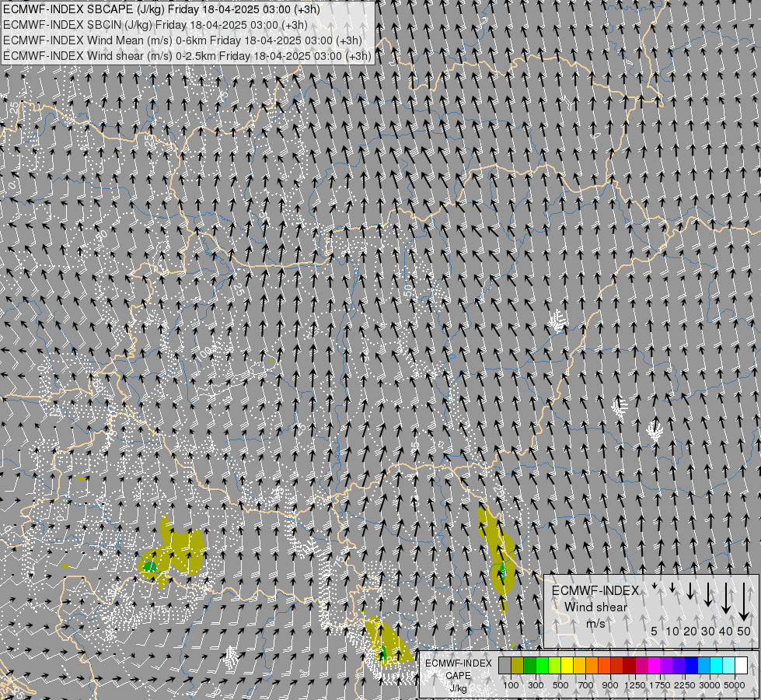Viewport: 761px width, 700px height.
Task: Click the 1750 value under CAPE scale
Action: click(x=660, y=685)
